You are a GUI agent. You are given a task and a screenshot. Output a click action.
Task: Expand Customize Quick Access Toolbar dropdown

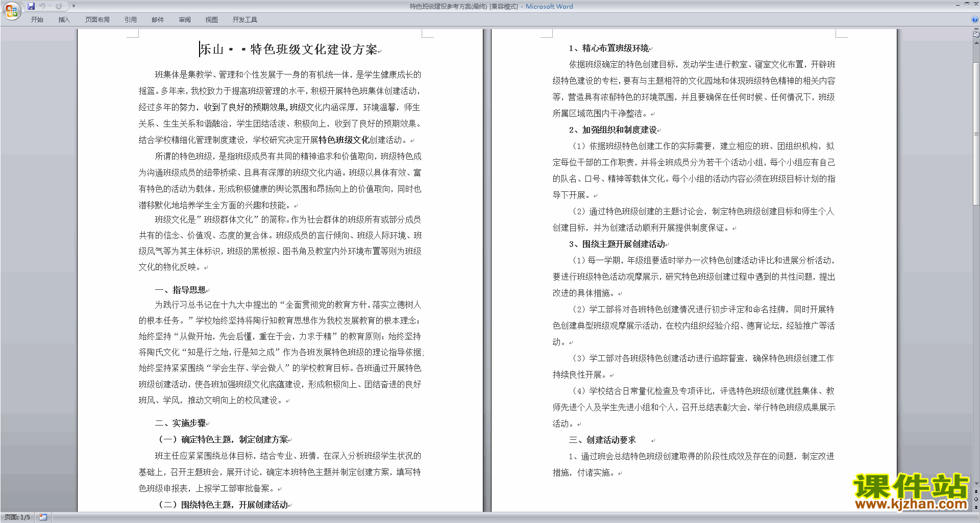pyautogui.click(x=73, y=6)
